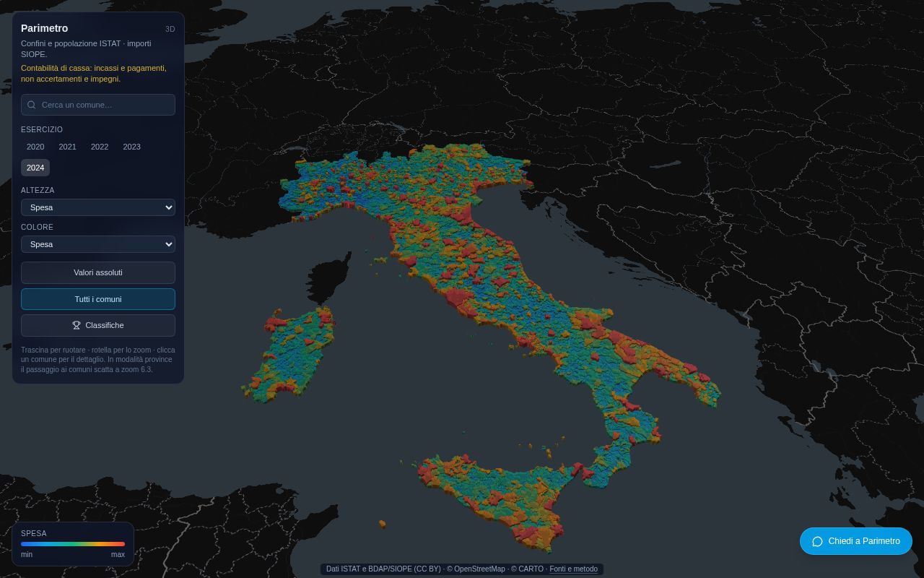The image size is (924, 578).
Task: Click the chat bubble icon
Action: pyautogui.click(x=817, y=541)
